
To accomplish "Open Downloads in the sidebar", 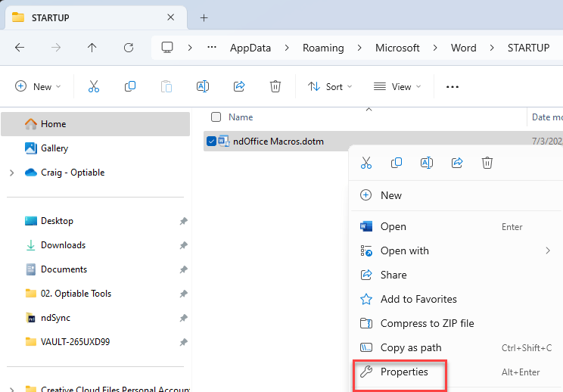I will click(64, 245).
